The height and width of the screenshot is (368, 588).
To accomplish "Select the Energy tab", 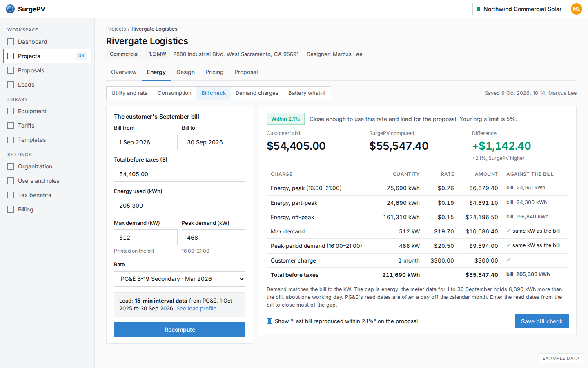I will tap(156, 72).
